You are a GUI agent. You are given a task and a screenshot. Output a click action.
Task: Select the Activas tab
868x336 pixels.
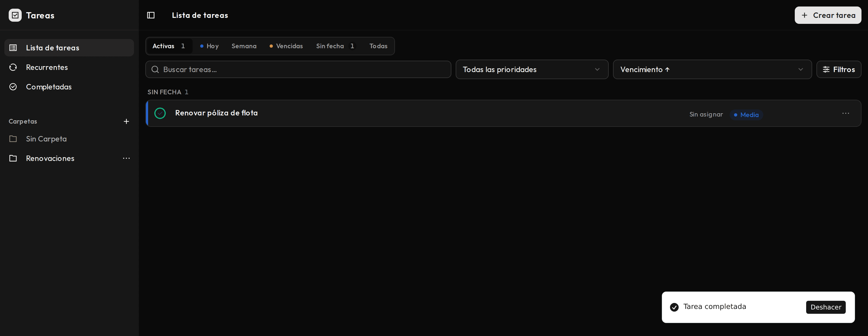point(169,46)
